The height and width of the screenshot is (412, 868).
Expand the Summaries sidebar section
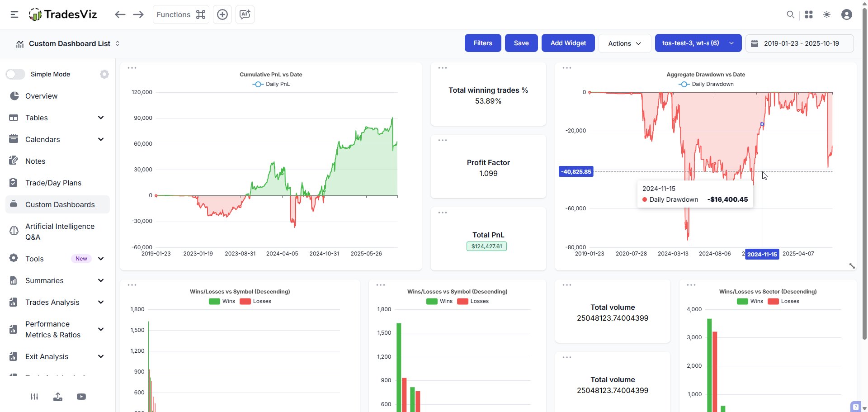click(x=58, y=280)
